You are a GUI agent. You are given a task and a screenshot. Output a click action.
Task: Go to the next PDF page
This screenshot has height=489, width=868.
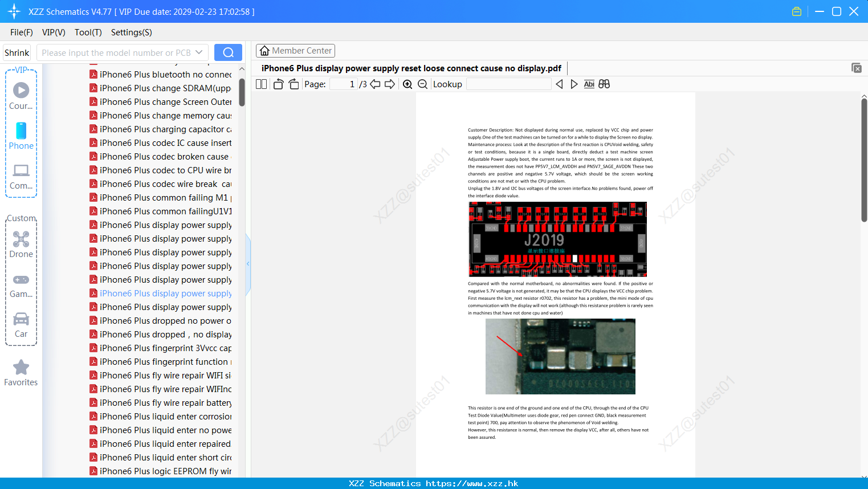pos(390,84)
